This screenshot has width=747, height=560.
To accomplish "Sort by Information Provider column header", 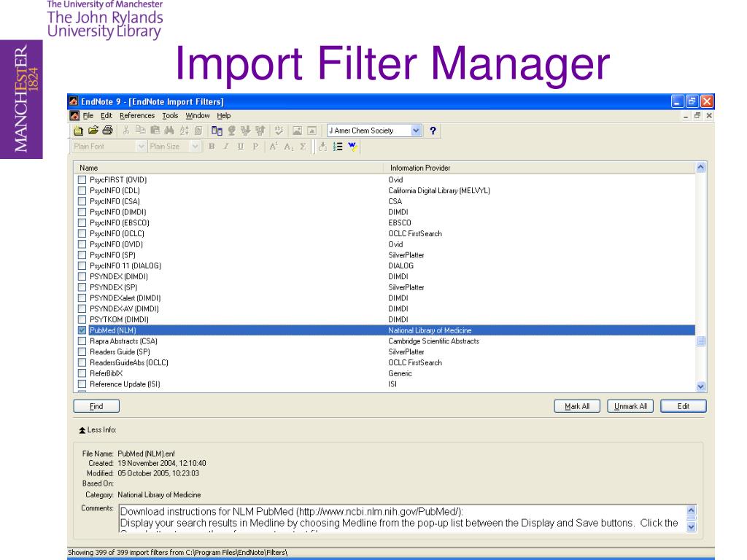I will 539,168.
